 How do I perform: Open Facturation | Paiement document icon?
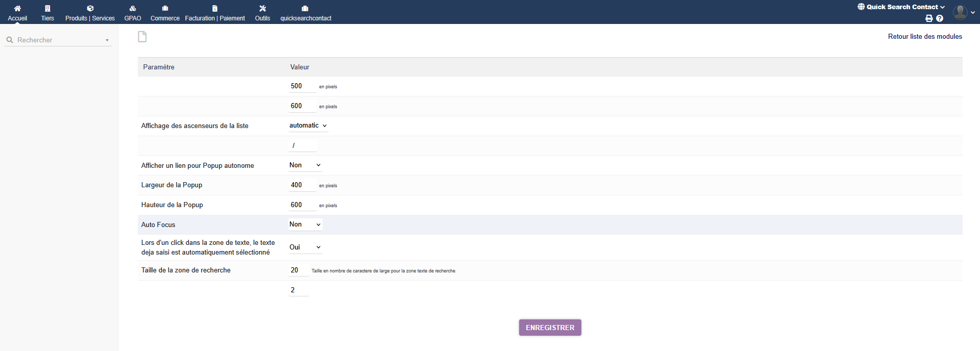point(215,8)
